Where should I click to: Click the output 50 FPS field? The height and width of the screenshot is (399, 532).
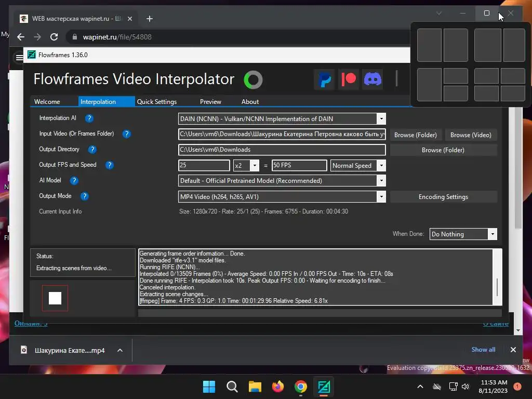pyautogui.click(x=299, y=165)
